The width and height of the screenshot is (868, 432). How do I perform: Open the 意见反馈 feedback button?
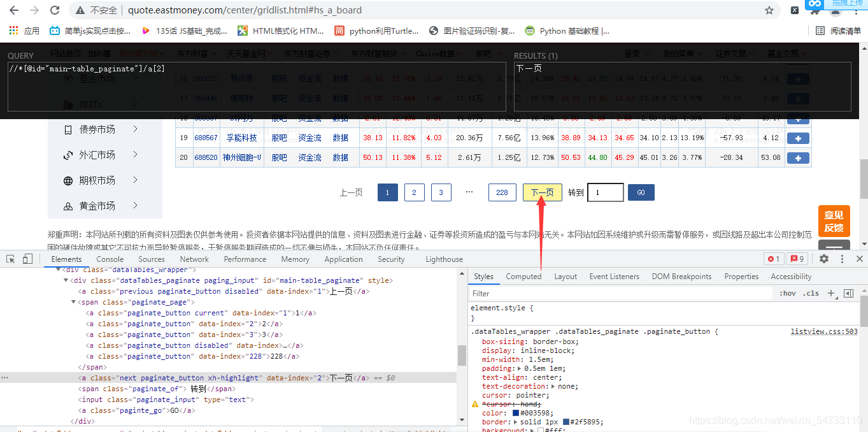(834, 221)
